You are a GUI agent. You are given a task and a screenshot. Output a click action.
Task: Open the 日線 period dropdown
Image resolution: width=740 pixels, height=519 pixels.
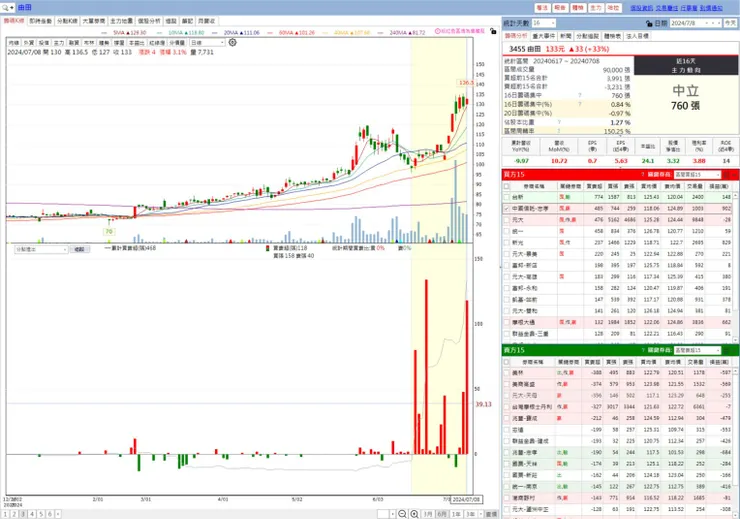click(x=207, y=42)
